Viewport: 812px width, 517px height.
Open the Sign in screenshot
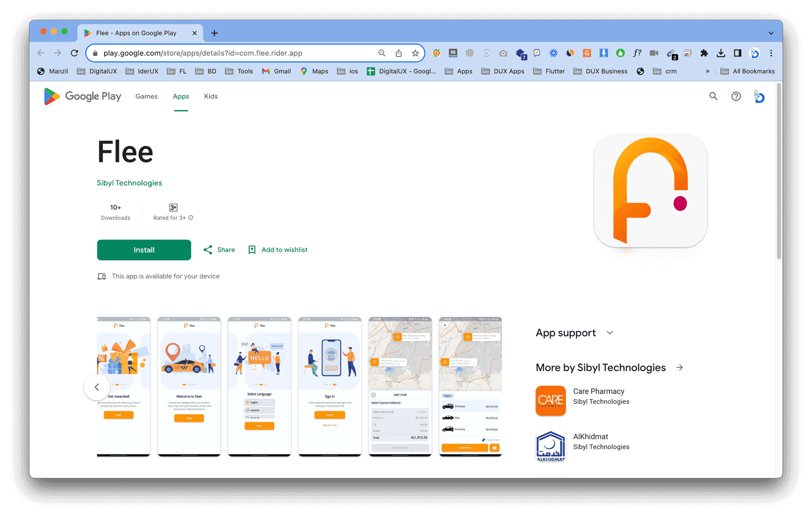point(330,387)
